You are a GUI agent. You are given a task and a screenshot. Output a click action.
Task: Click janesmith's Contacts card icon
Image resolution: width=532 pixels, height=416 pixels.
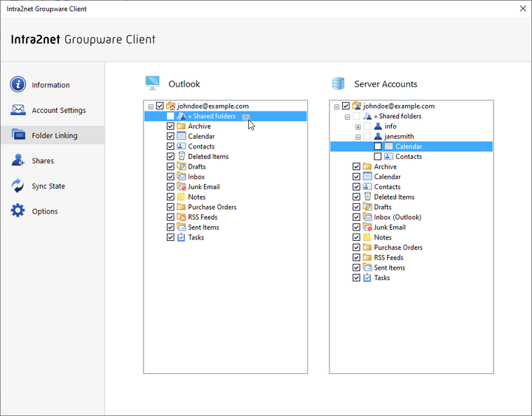[x=389, y=157]
